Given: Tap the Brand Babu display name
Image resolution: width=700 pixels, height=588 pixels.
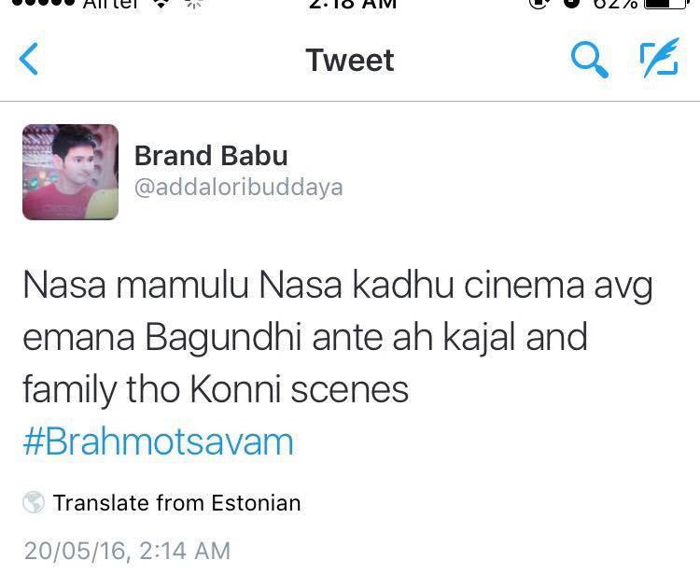Looking at the screenshot, I should (x=211, y=156).
